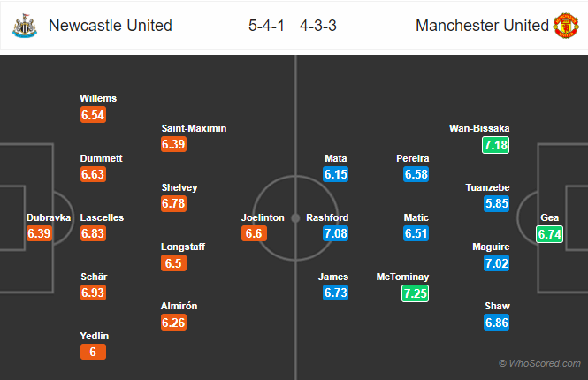Viewport: 588px width, 380px height.
Task: Click Schär's orange 6.93 rating badge
Action: coord(93,293)
